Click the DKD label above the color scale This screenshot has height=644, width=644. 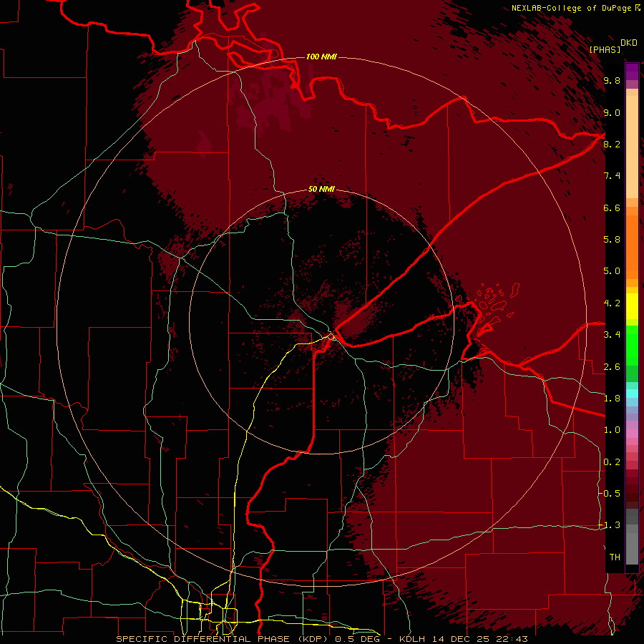click(629, 43)
